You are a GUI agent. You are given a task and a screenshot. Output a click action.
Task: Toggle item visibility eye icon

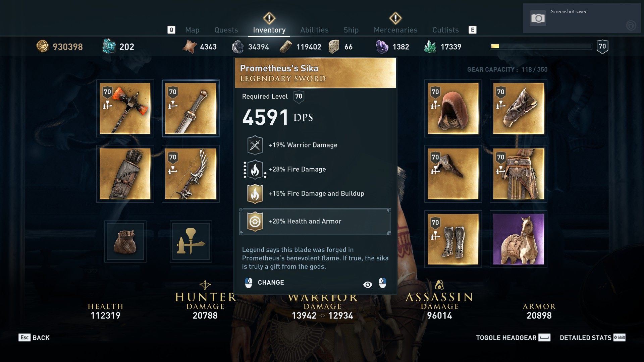point(368,285)
